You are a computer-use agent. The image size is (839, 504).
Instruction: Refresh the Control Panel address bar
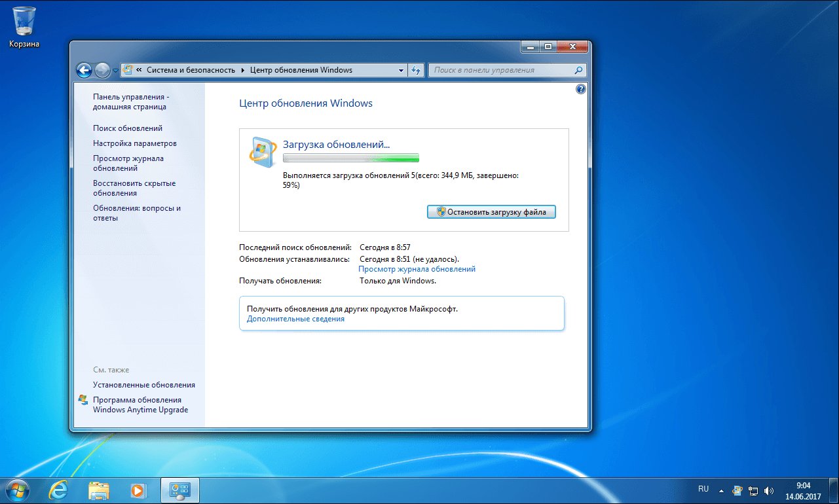point(417,70)
